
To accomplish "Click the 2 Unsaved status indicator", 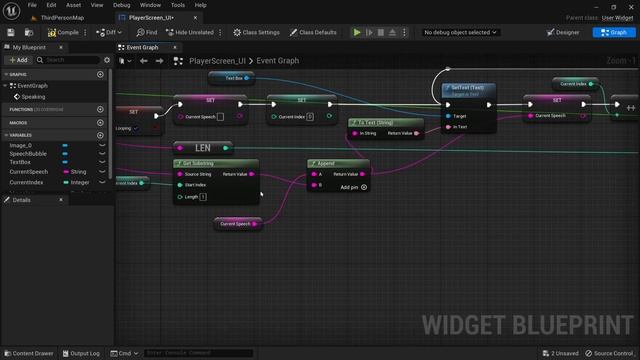I will click(560, 353).
